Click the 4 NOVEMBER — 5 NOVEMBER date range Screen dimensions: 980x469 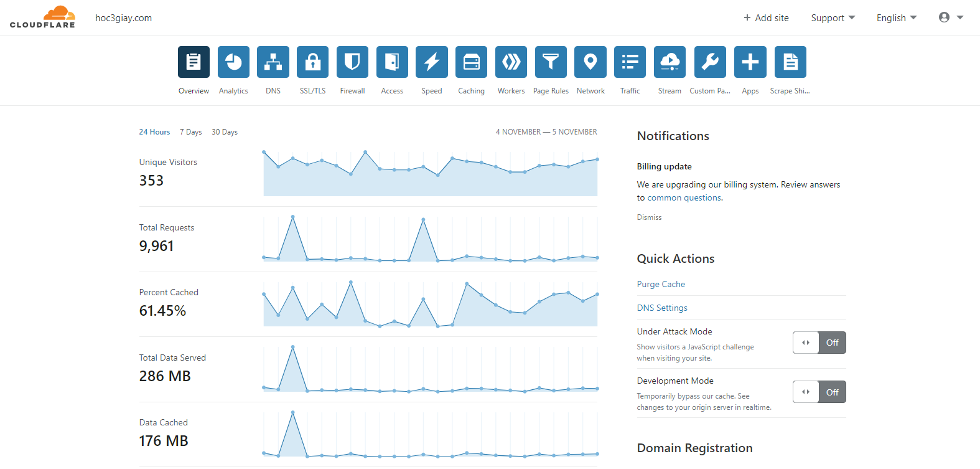[x=546, y=132]
